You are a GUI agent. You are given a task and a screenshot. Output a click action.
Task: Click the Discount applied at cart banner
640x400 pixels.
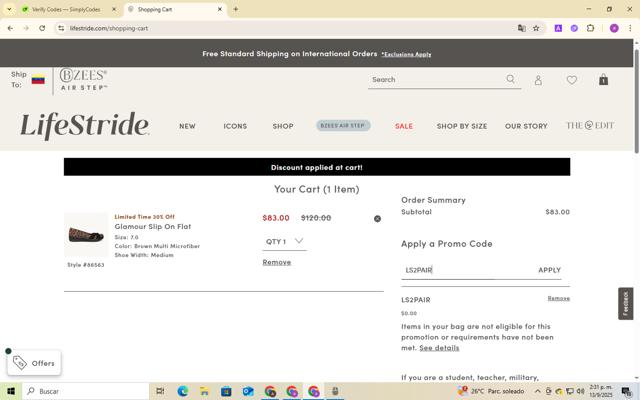[x=317, y=167]
